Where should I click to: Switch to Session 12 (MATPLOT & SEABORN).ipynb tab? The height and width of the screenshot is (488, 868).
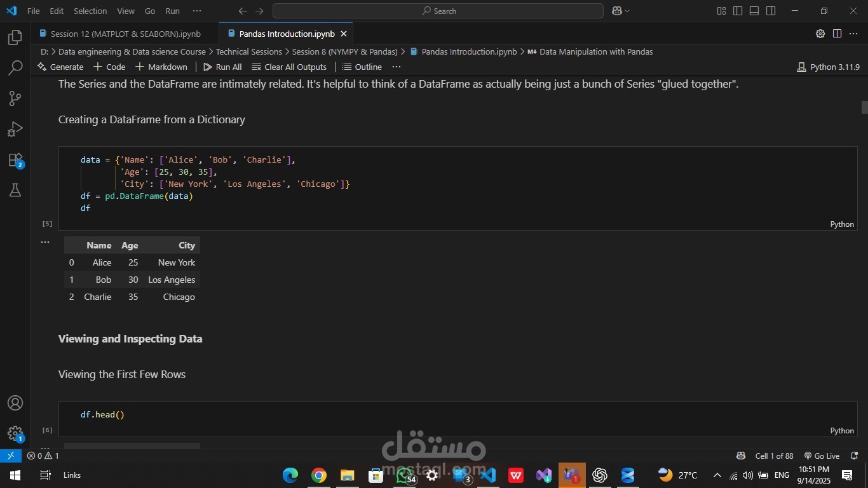[125, 34]
